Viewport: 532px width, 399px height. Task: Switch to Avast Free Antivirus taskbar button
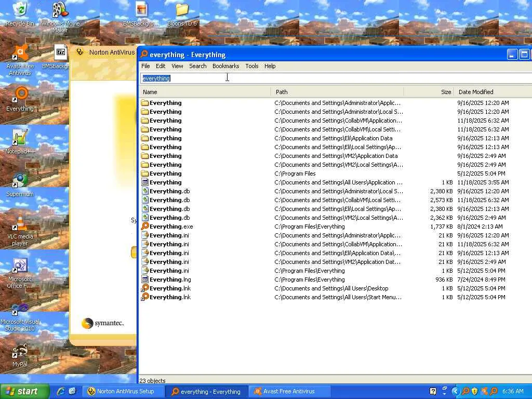coord(289,391)
